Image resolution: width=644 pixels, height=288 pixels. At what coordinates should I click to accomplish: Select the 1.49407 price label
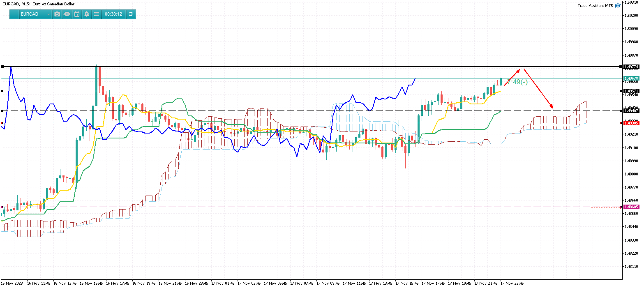(x=631, y=111)
